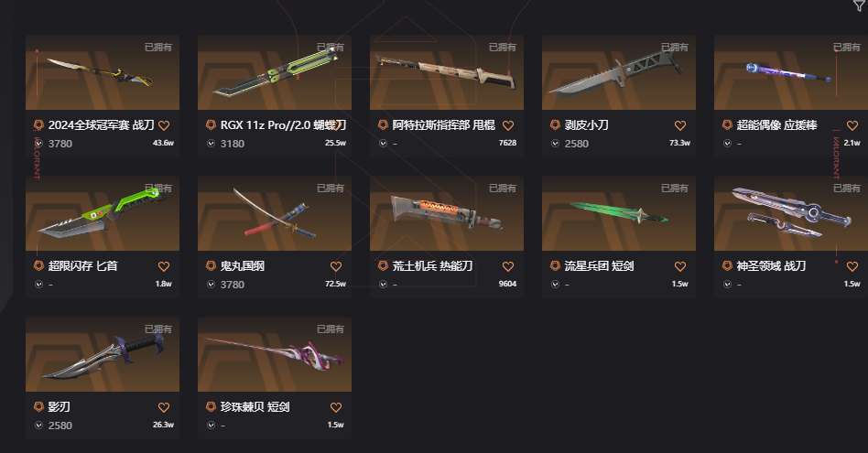Viewport: 868px width, 453px height.
Task: Click the 已拥有 badge on 荒土机兵 card
Action: tap(503, 188)
